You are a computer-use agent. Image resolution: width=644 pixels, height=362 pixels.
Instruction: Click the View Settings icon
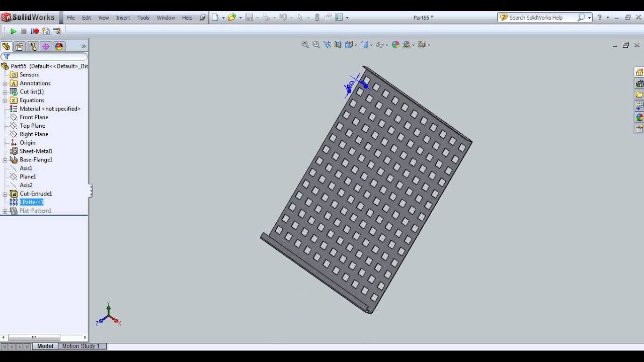(422, 45)
